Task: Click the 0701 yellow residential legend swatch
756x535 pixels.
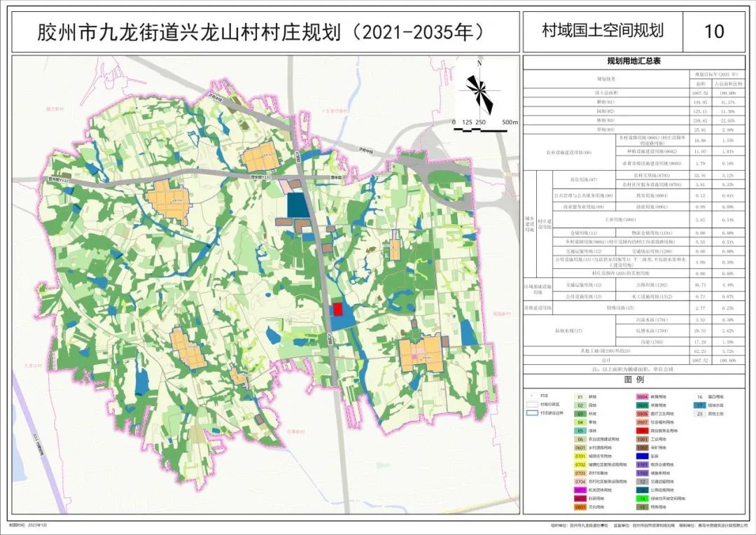Action: (580, 456)
